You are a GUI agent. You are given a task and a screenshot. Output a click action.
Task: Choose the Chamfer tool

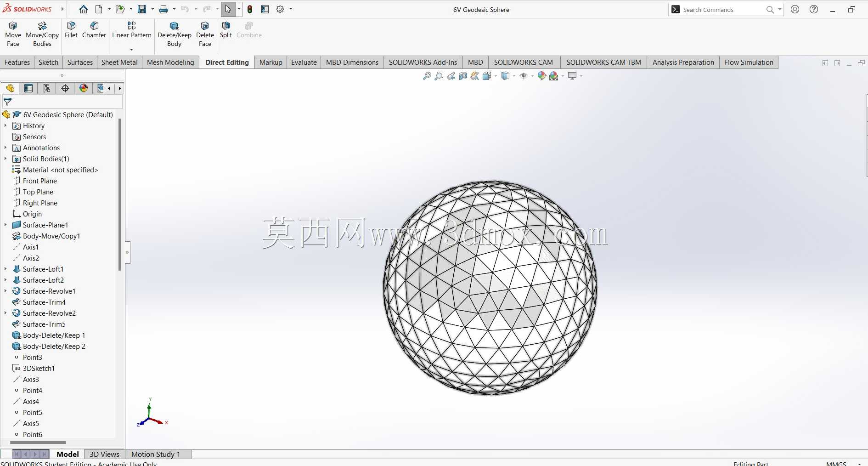pyautogui.click(x=94, y=30)
